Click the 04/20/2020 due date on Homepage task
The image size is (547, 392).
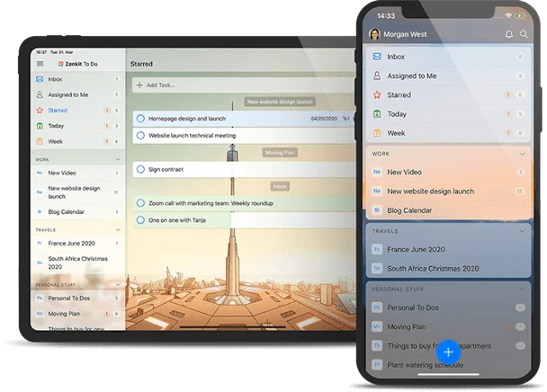[324, 119]
